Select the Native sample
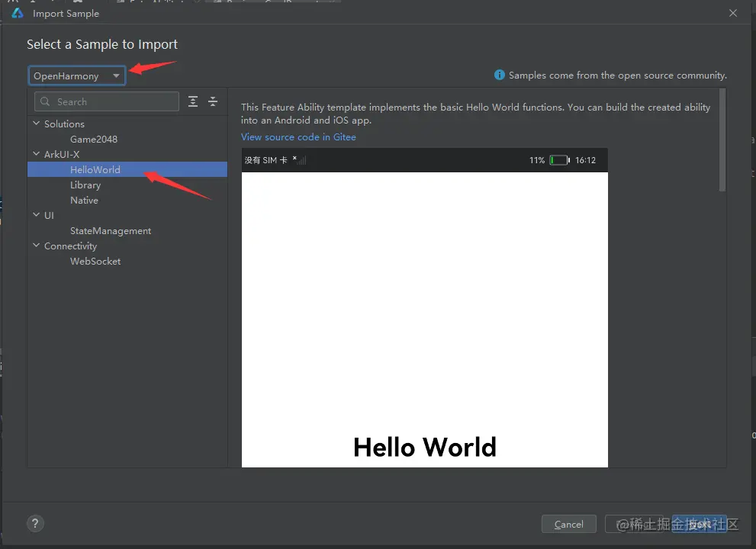 tap(84, 200)
